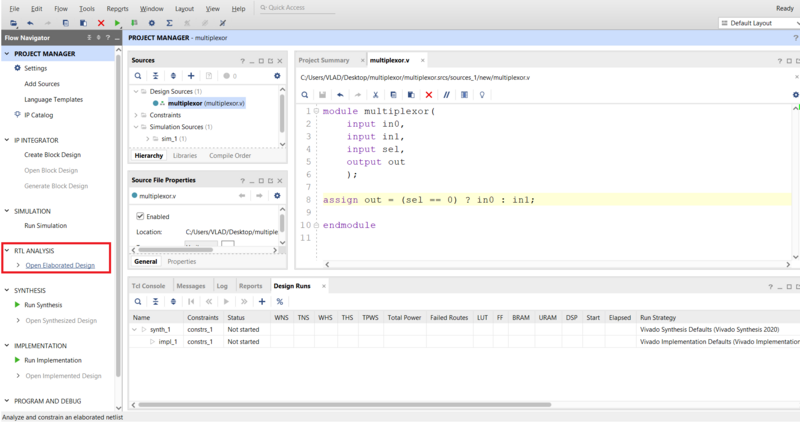Collapse the IP INTEGRATOR section
The width and height of the screenshot is (800, 422).
click(7, 140)
